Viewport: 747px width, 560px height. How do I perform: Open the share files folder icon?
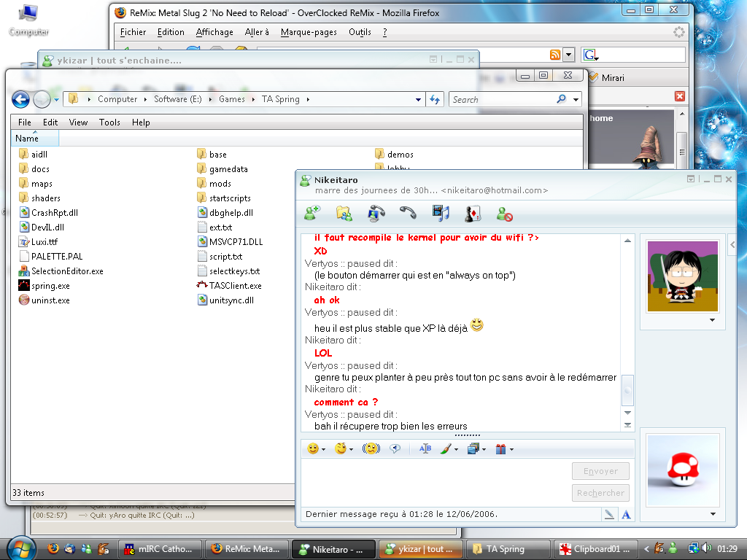344,213
